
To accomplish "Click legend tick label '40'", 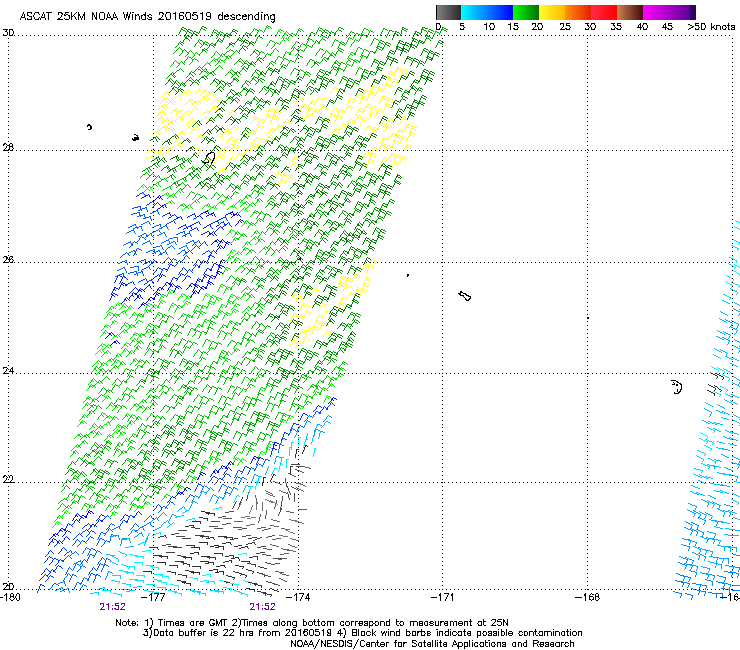I will [x=642, y=26].
